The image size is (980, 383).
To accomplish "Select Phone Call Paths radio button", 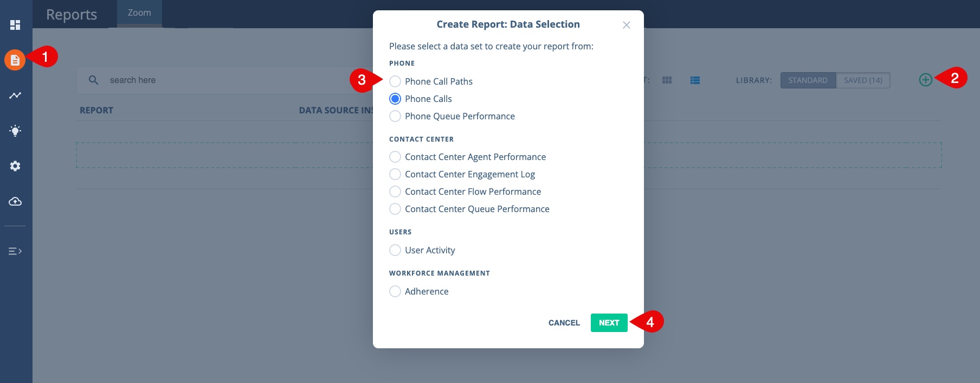I will click(x=395, y=81).
